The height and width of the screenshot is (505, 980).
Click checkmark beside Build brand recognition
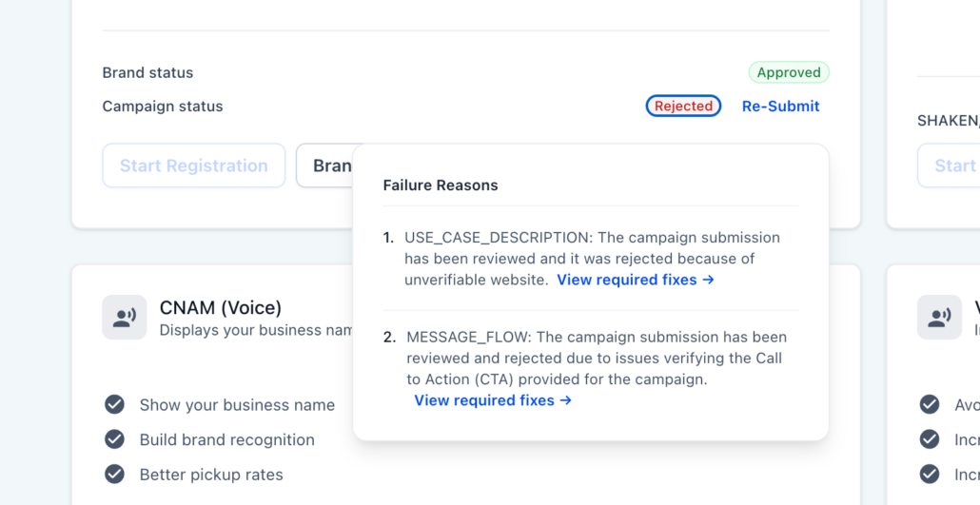(x=114, y=439)
